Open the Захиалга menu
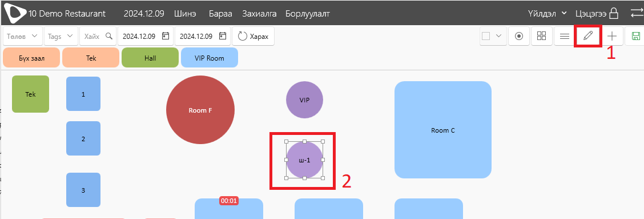Viewport: 644px width, 219px height. pos(259,14)
